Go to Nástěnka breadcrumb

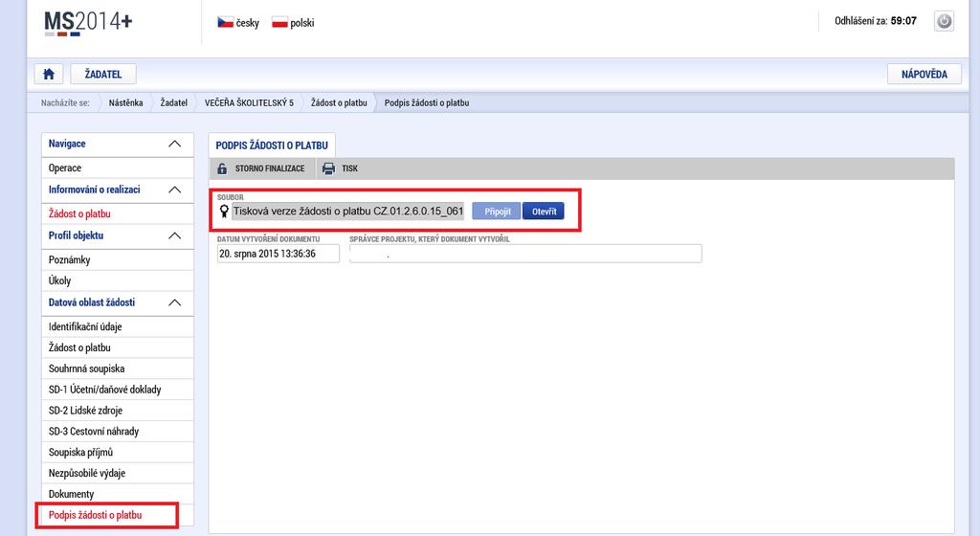(125, 102)
